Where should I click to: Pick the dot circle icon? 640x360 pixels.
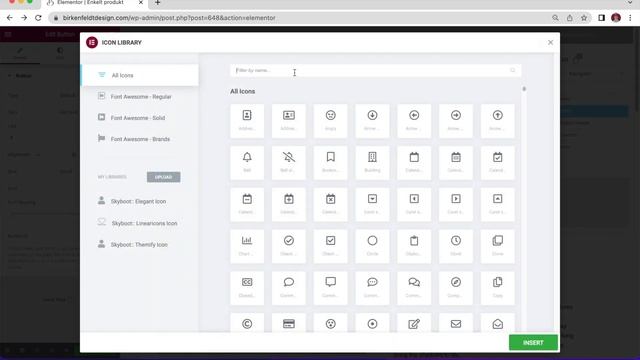click(x=372, y=323)
